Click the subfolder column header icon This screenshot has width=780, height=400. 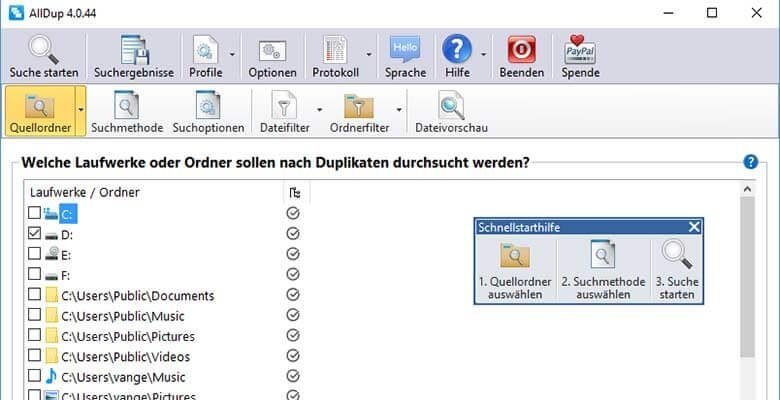coord(295,193)
